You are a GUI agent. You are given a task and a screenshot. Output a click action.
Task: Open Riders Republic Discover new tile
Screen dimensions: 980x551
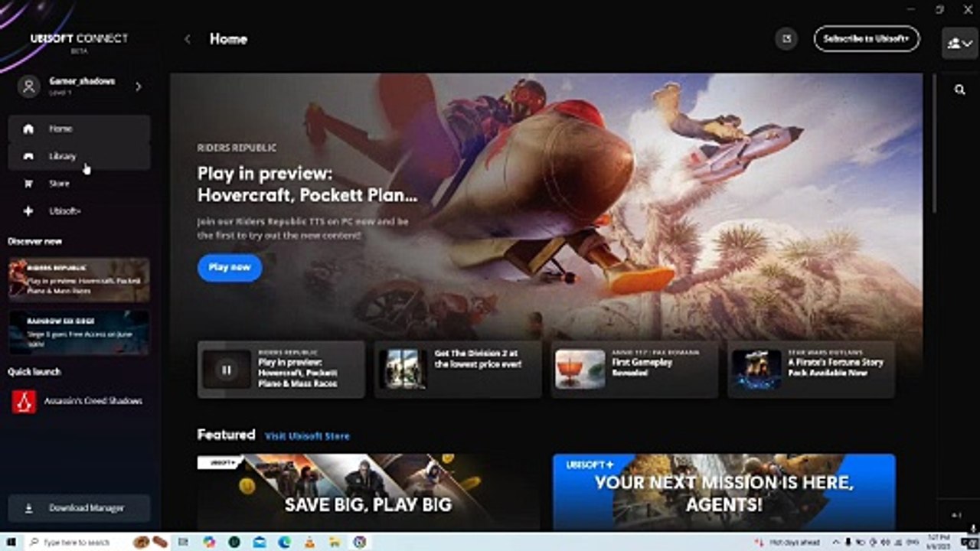tap(79, 279)
